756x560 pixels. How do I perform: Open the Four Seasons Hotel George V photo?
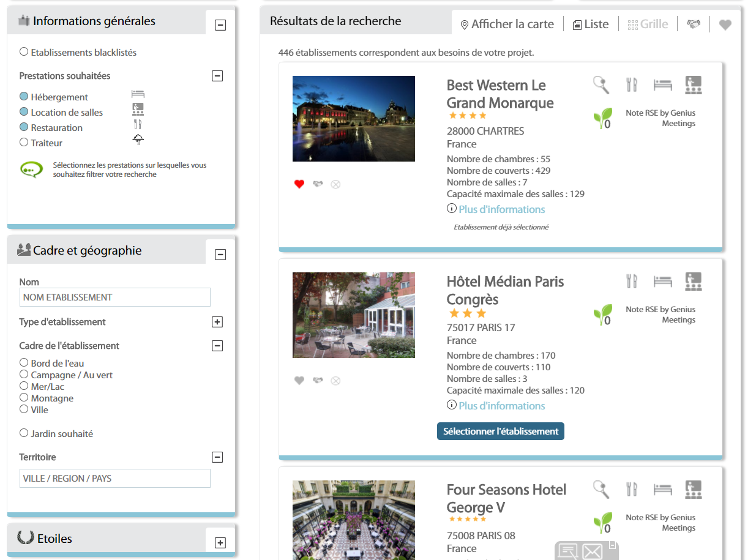click(x=354, y=520)
